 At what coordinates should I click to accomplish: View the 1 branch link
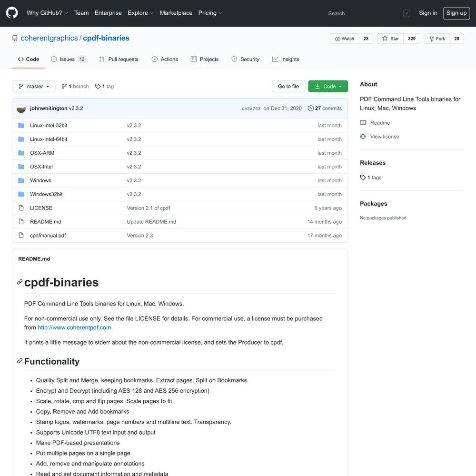75,86
